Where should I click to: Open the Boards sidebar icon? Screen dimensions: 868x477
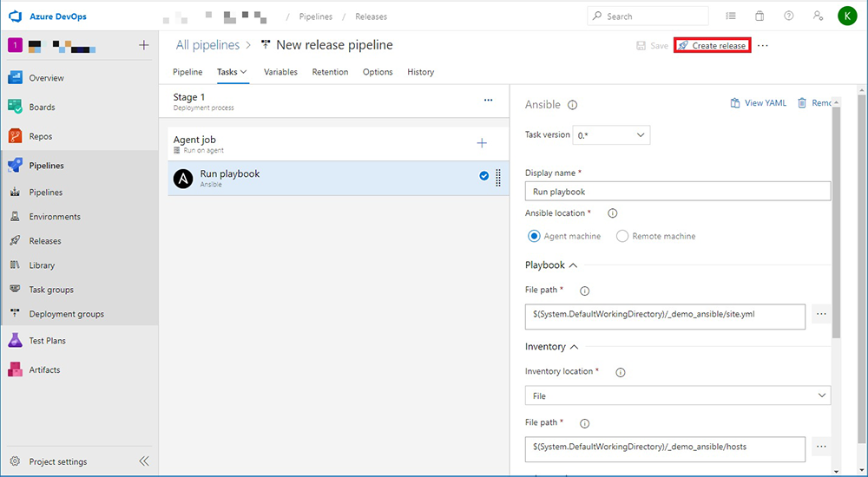15,107
